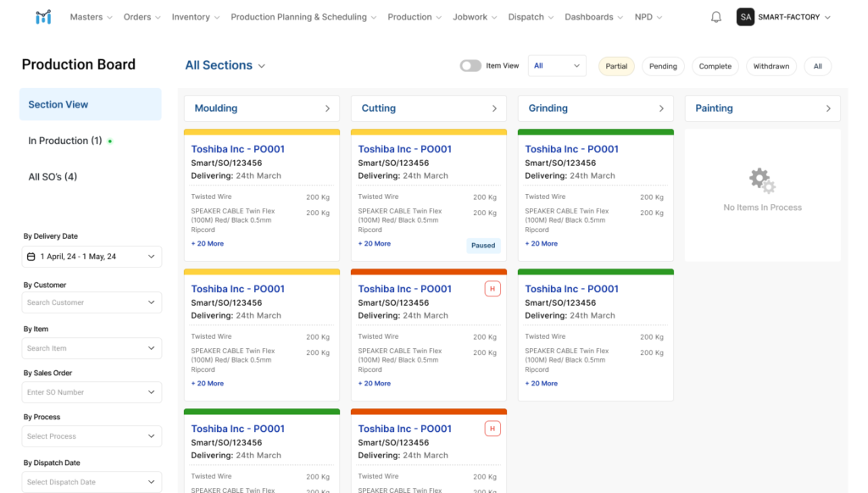Screen dimensions: 868x493
Task: Toggle the Withdrawn status filter chip
Action: [771, 65]
